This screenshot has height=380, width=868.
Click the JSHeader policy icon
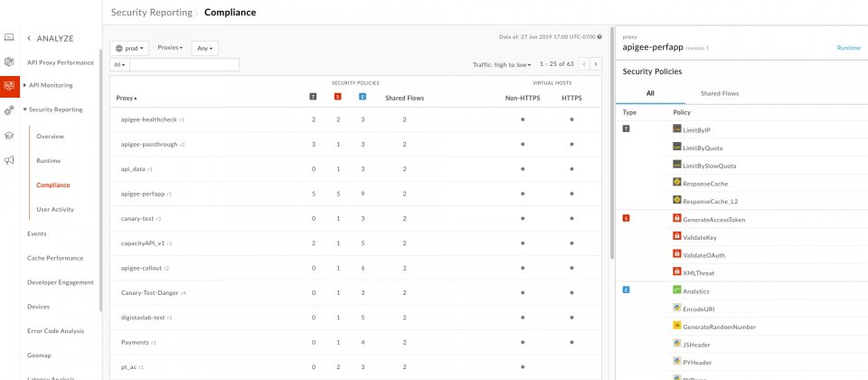[x=676, y=344]
